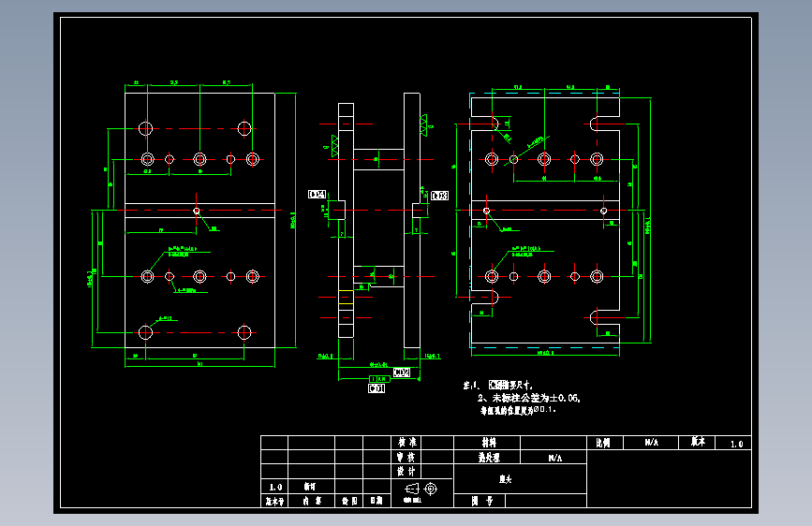Select the C03 label box
Screen dimensions: 812x526
(439, 196)
